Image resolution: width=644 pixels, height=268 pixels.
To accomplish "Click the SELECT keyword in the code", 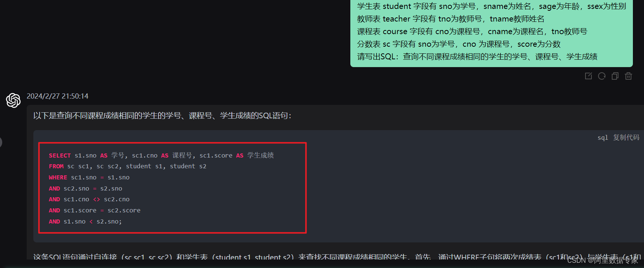I will click(60, 155).
